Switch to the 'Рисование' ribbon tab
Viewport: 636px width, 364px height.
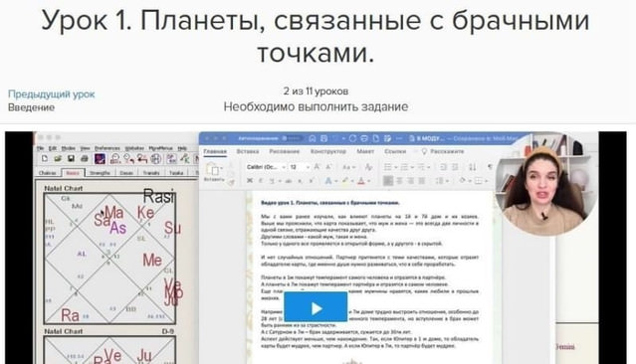285,151
